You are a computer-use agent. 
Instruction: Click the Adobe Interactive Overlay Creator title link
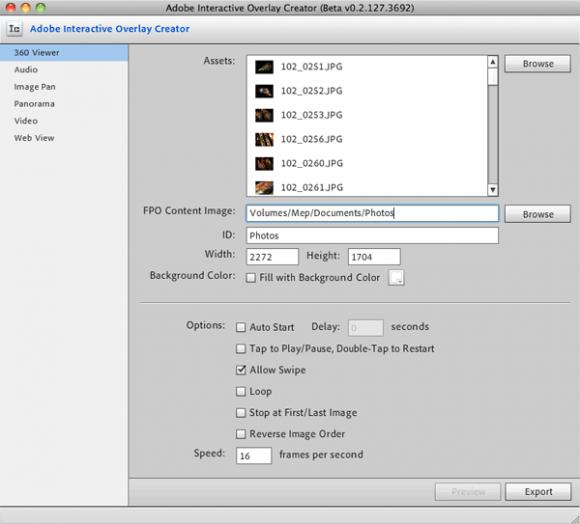(110, 29)
